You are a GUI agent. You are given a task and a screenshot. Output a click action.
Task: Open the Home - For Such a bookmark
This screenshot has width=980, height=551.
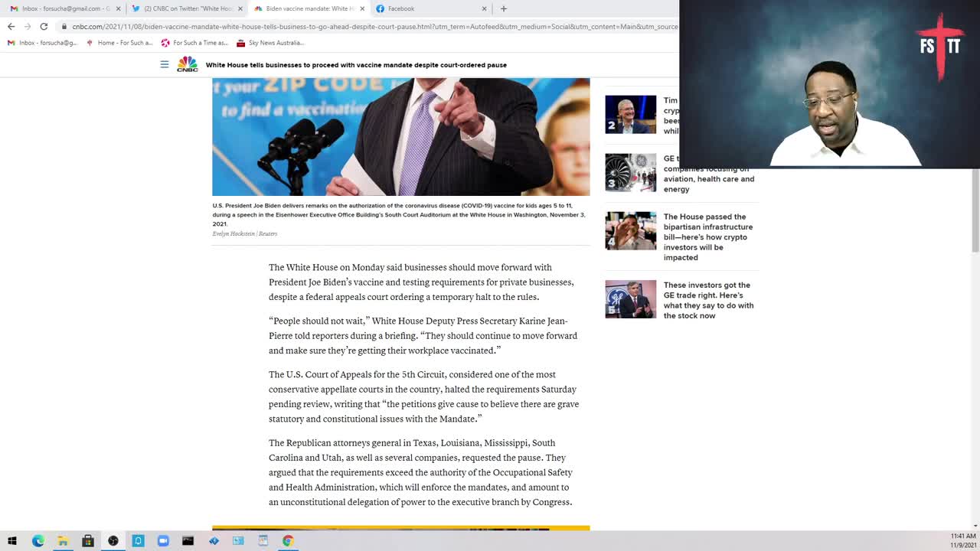[x=119, y=43]
